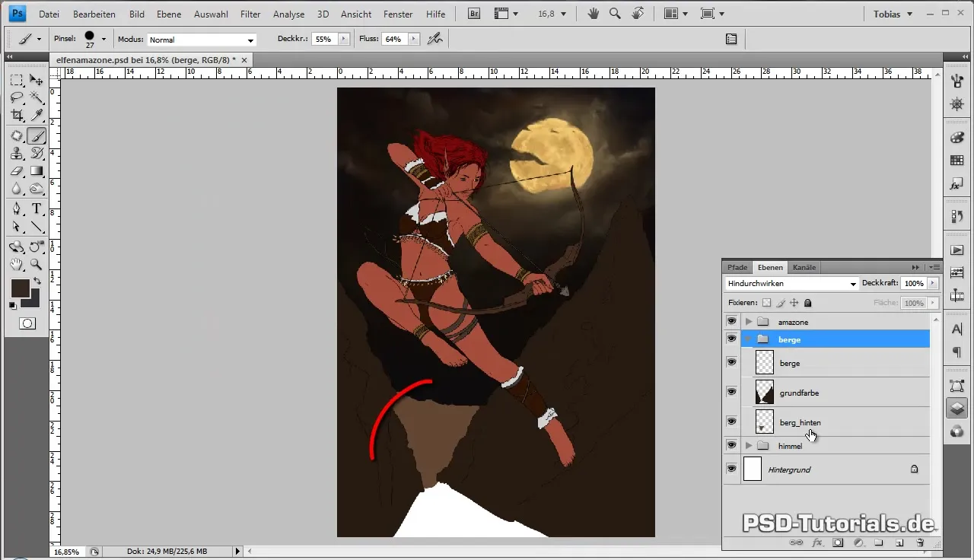Screen dimensions: 974x560
Task: Open the layer Deckkraft slider arrow
Action: 933,283
